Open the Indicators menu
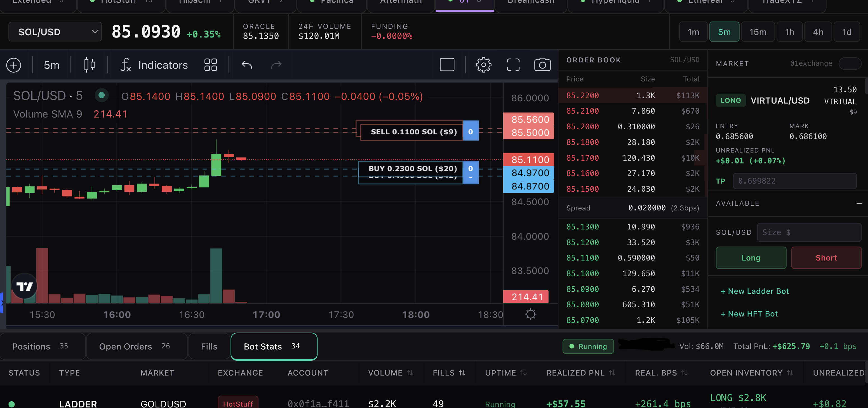Viewport: 868px width, 408px height. [x=154, y=65]
